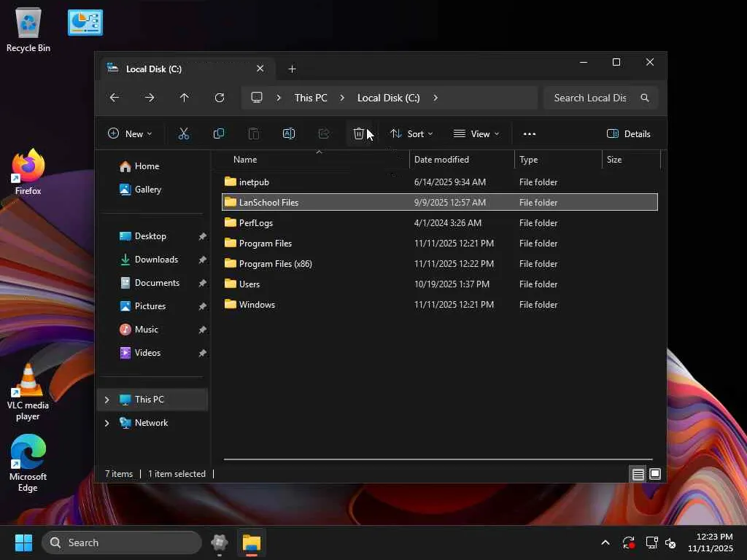Refresh the current folder view
747x560 pixels.
[x=220, y=98]
